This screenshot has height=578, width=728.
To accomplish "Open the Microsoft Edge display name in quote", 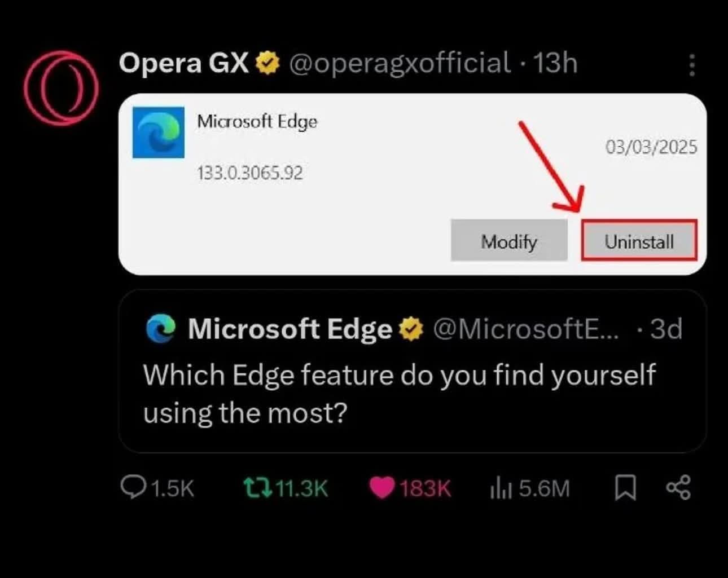I will pos(290,329).
